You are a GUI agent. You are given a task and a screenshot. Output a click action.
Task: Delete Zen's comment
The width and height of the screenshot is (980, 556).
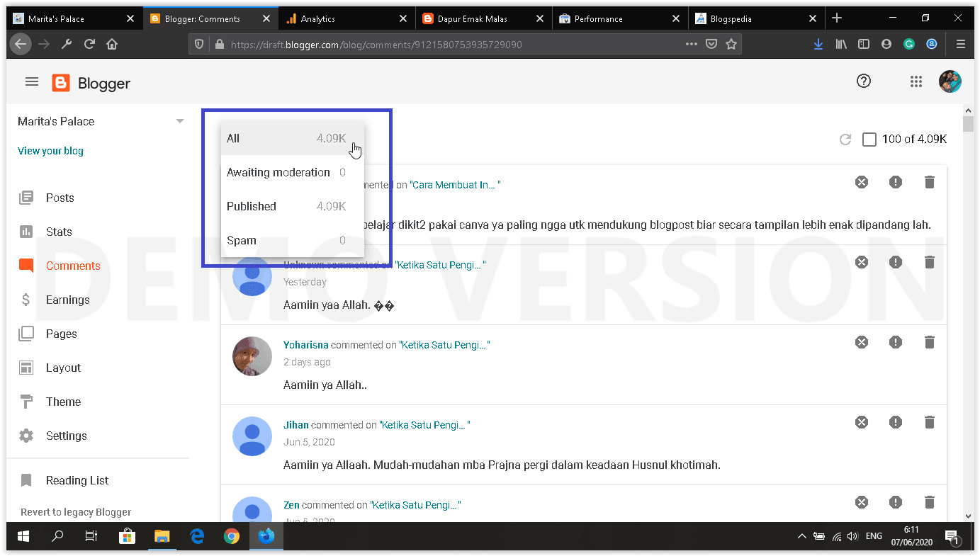click(x=930, y=502)
